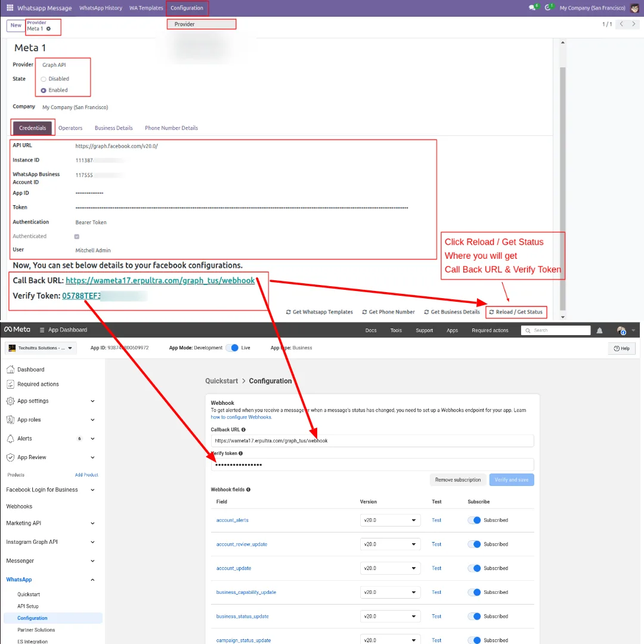Click the App settings gear icon

pos(10,401)
